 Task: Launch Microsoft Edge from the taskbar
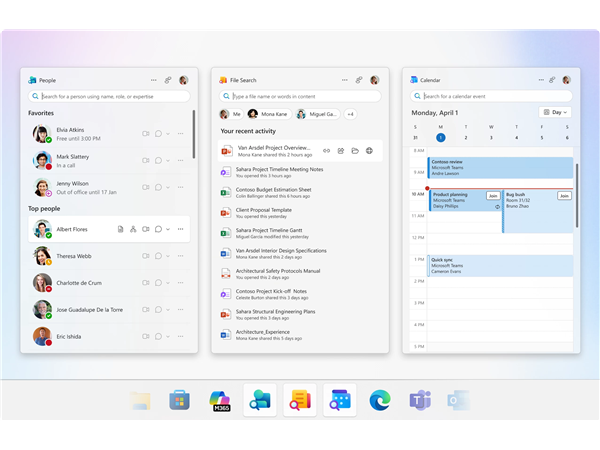pos(379,401)
